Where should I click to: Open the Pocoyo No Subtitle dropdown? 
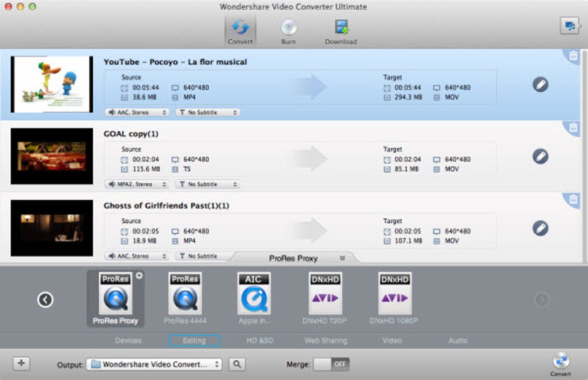tap(208, 112)
